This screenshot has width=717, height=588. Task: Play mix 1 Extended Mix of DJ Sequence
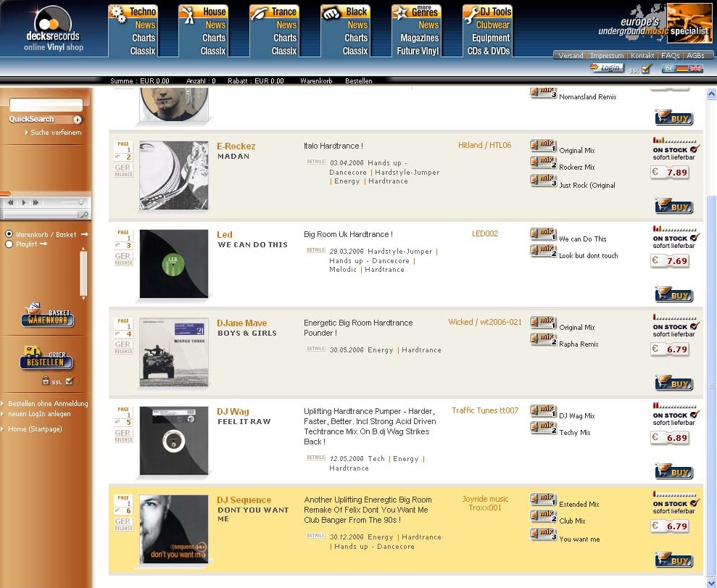(543, 500)
